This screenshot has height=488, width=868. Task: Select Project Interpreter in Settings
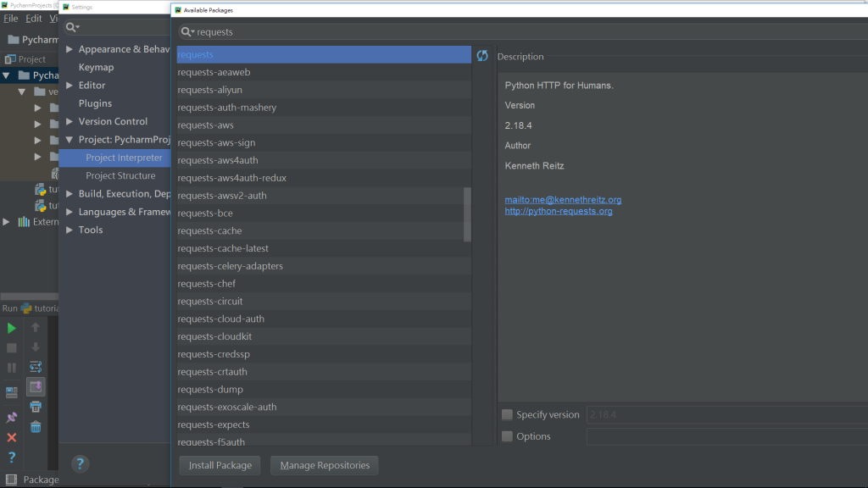tap(114, 158)
